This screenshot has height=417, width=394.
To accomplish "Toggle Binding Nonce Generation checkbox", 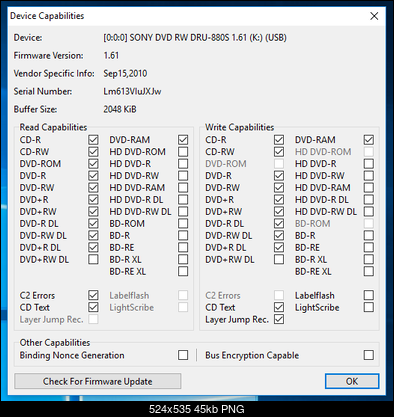I will (x=183, y=355).
